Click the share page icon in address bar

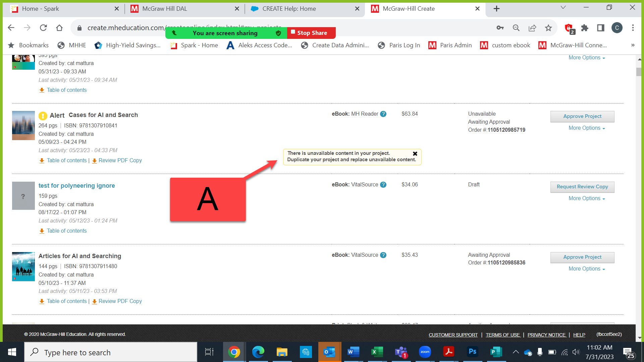pyautogui.click(x=532, y=28)
